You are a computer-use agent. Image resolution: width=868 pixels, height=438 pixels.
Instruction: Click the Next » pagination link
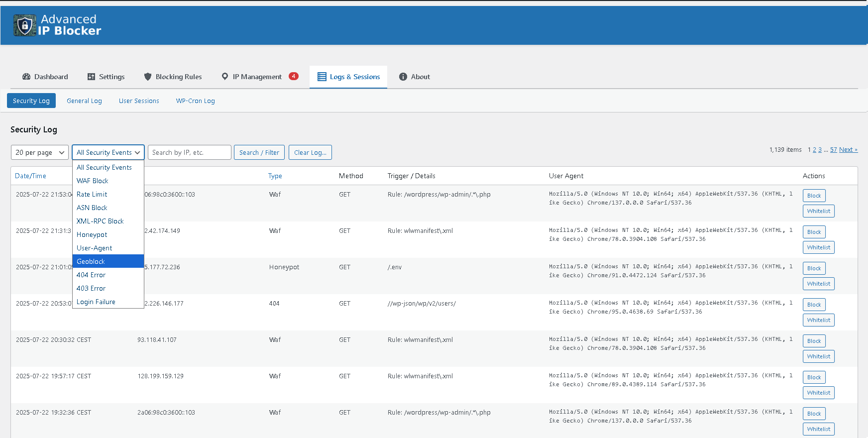[x=848, y=150]
